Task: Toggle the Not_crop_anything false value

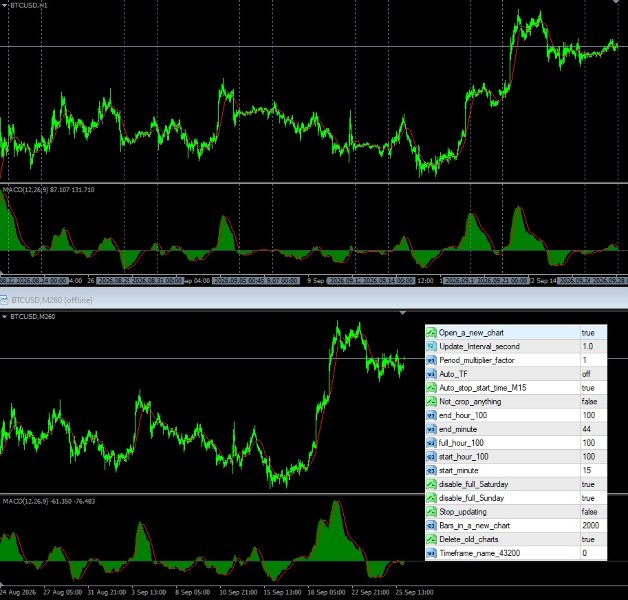Action: 593,401
